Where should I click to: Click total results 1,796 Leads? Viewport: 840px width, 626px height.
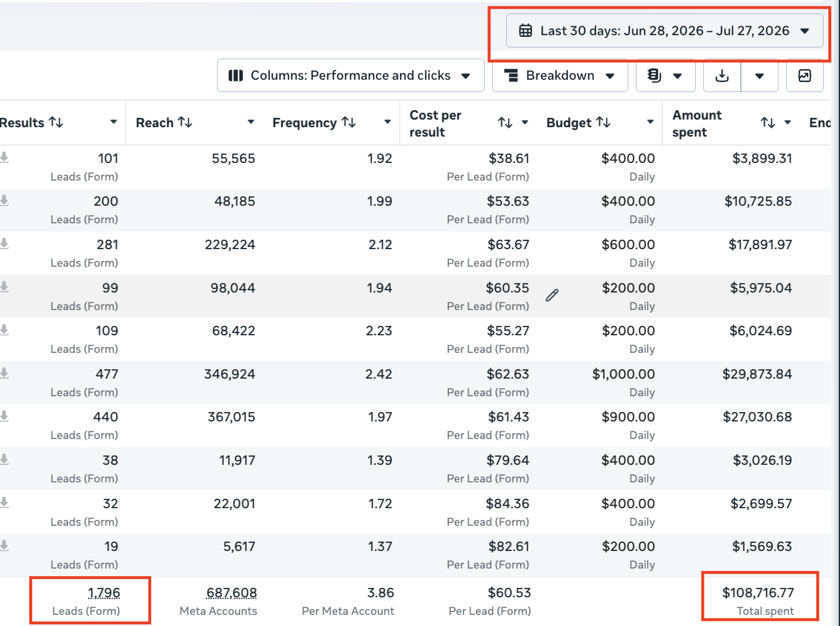103,593
